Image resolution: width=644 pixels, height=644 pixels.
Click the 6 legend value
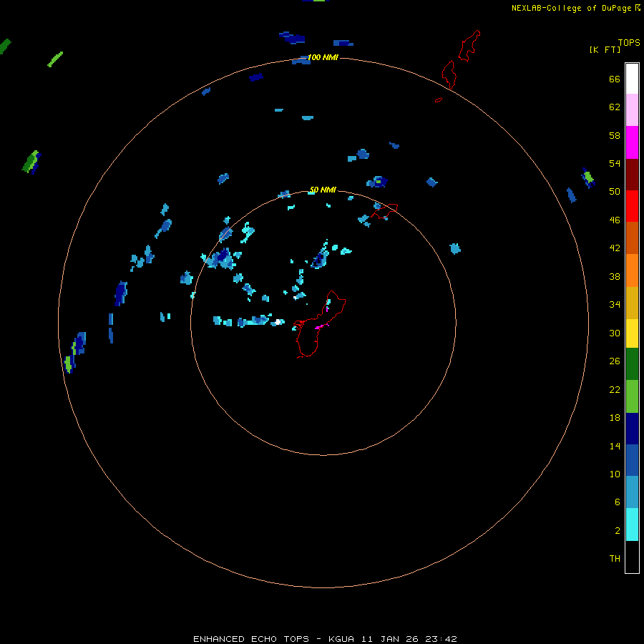(617, 502)
